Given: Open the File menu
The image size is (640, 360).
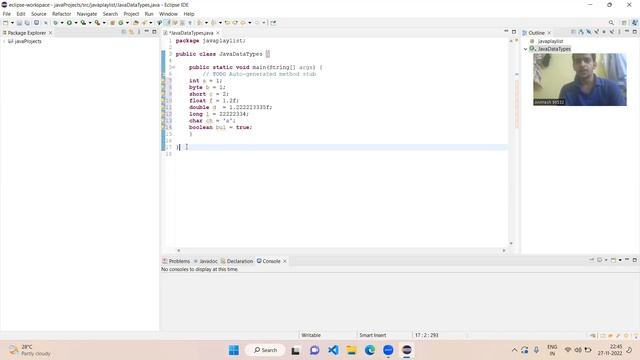Looking at the screenshot, I should 7,14.
